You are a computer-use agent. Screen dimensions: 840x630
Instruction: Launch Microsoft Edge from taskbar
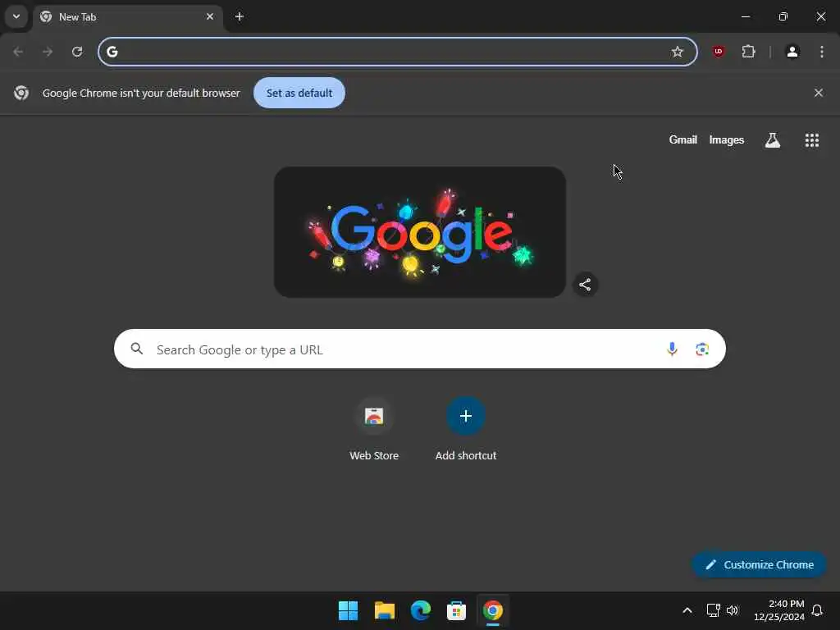pos(421,610)
